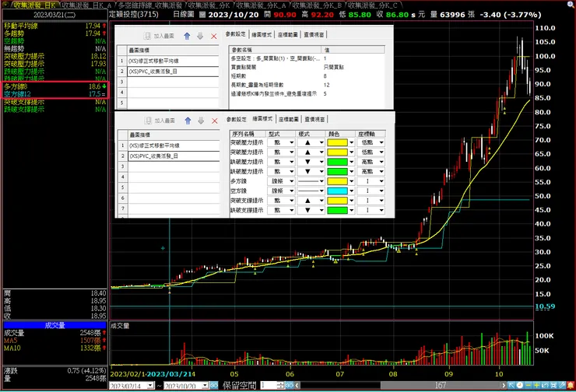The width and height of the screenshot is (576, 392).
Task: Click the clock icon in bottom toolbar
Action: [x=520, y=386]
